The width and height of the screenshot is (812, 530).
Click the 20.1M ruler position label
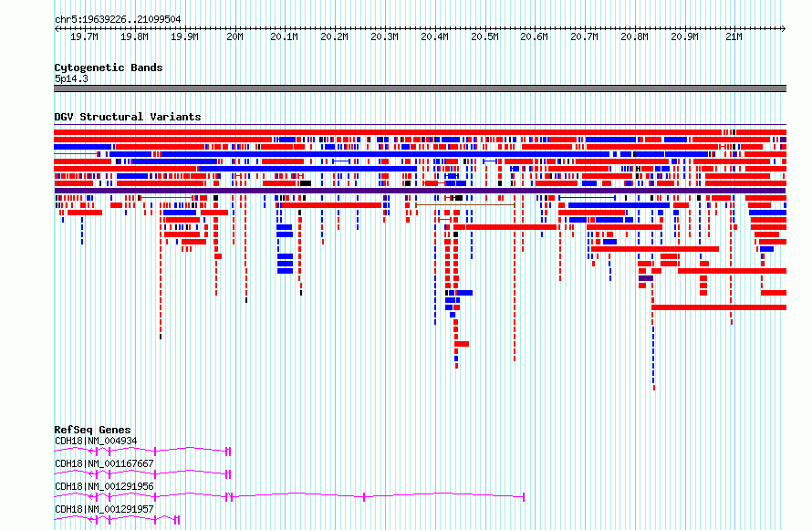tap(285, 36)
